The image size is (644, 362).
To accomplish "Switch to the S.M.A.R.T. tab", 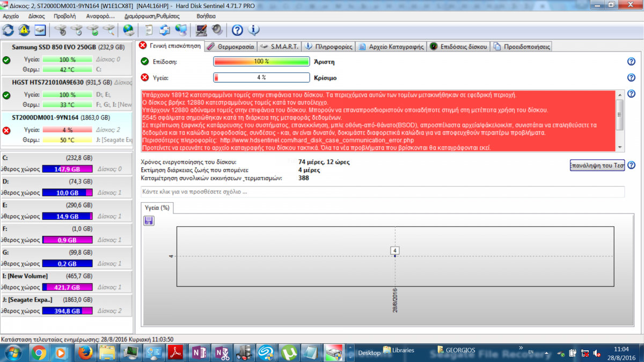I will [x=279, y=47].
